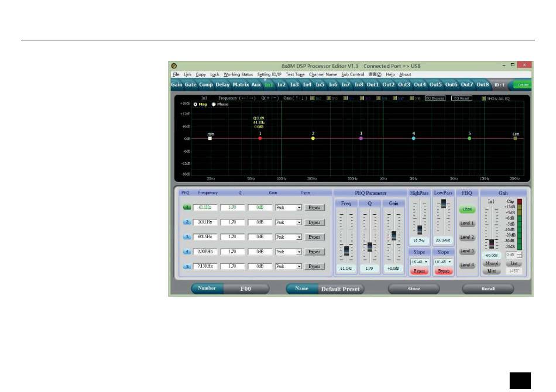Click the FBQ Close button
This screenshot has width=556, height=392.
tap(467, 209)
